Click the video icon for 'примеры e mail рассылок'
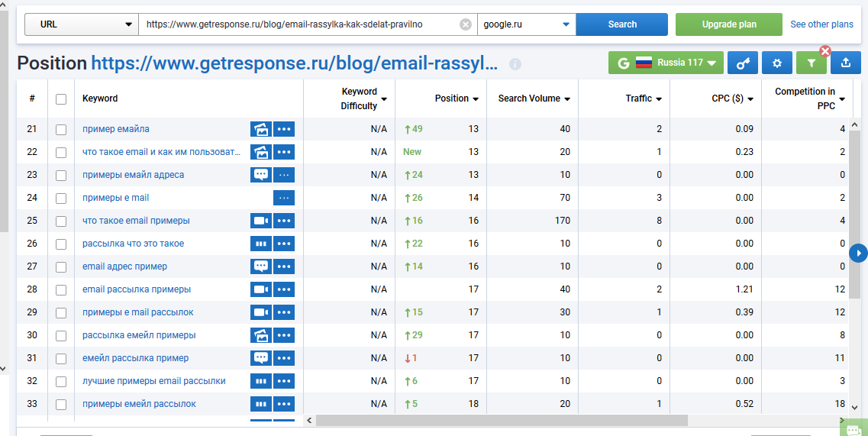Screen dimensions: 868x436 pos(261,312)
